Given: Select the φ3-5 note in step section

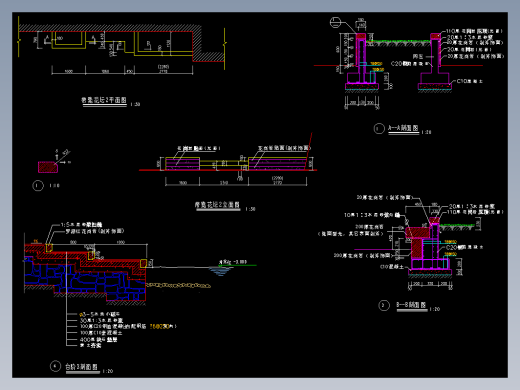Looking at the screenshot, I should coord(100,314).
